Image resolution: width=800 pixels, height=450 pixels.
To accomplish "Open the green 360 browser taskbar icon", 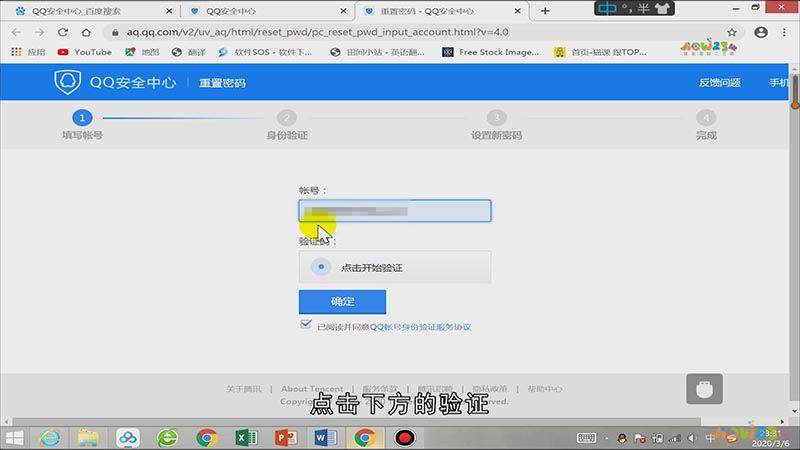I will point(167,438).
